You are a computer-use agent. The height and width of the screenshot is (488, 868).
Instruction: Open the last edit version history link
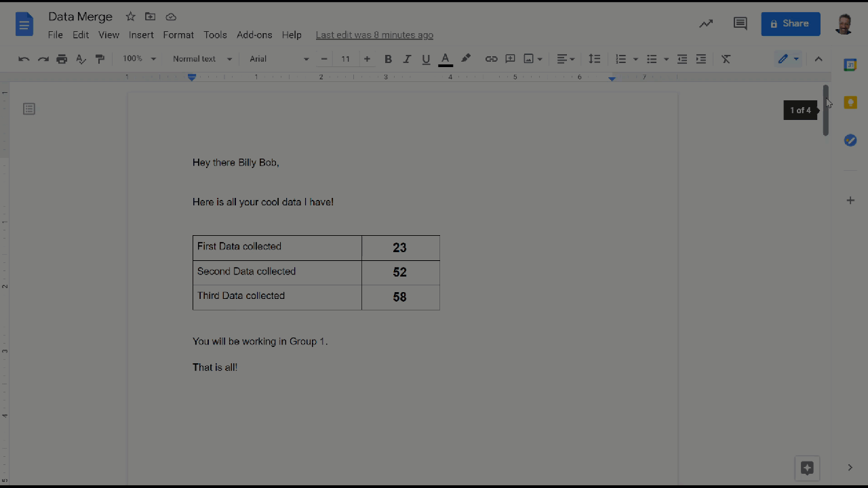tap(374, 35)
